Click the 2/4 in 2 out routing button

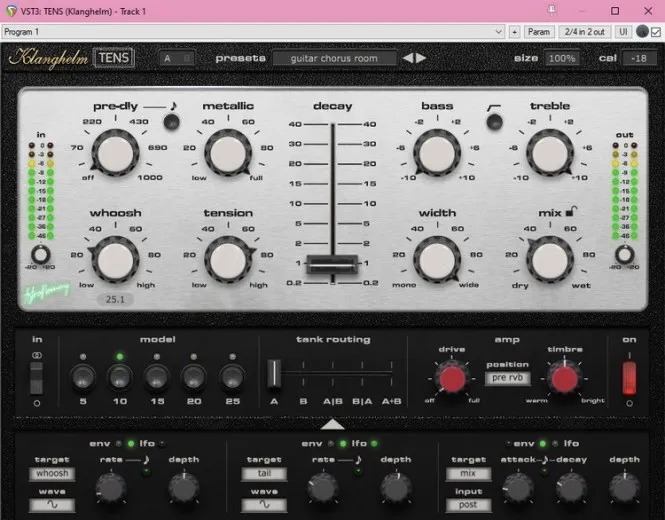pyautogui.click(x=583, y=32)
